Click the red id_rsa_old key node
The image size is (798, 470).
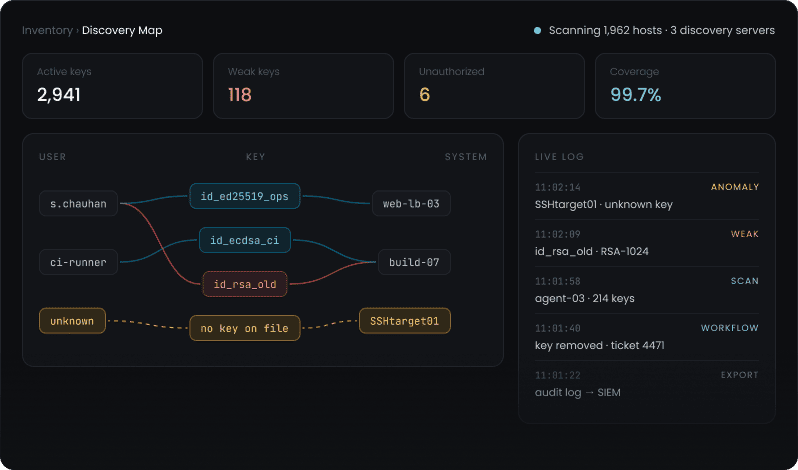coord(245,284)
